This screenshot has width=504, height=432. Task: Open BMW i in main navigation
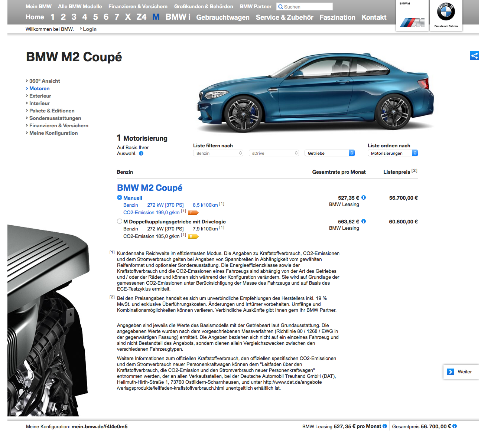coord(178,17)
